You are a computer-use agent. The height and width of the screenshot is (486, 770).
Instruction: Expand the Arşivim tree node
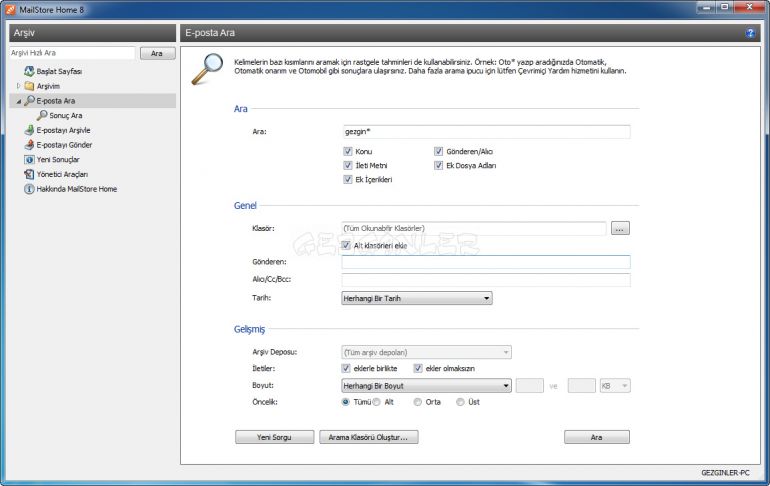(19, 86)
